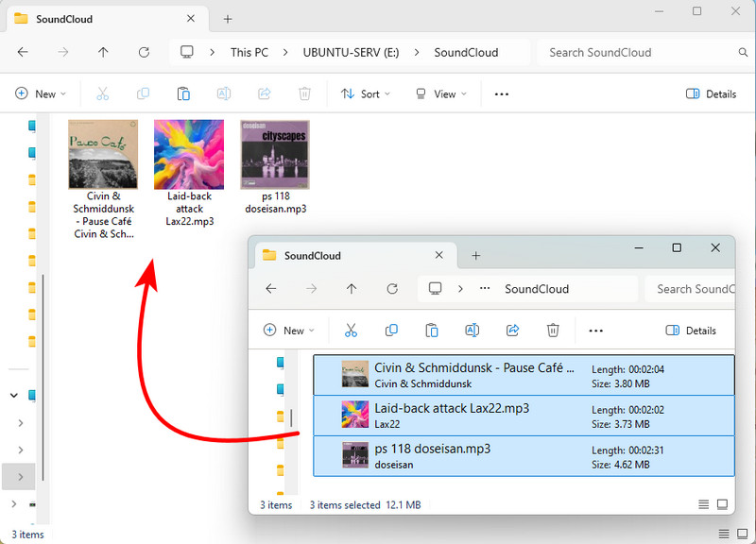Click Delete trash icon in front window
The image size is (756, 544).
(x=553, y=330)
